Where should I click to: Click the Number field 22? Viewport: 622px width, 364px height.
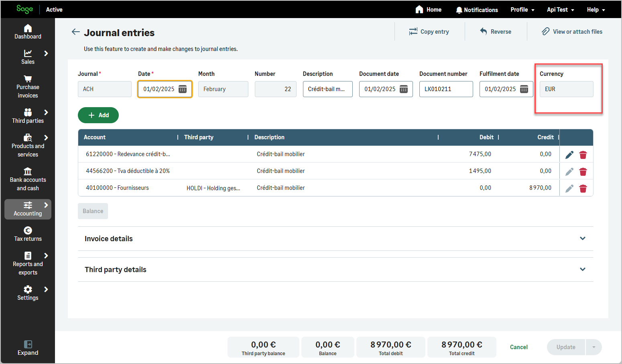[x=276, y=89]
